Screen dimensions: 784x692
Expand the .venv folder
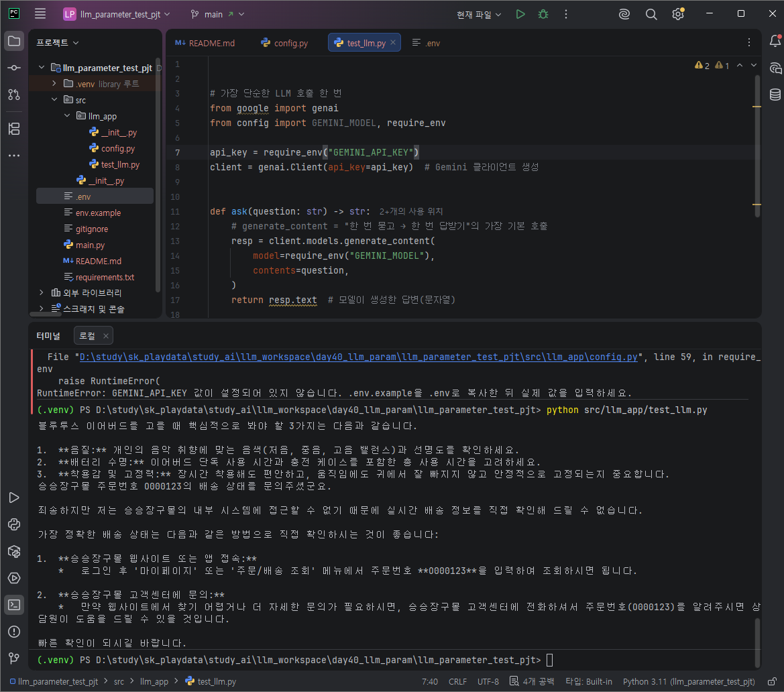(x=54, y=84)
